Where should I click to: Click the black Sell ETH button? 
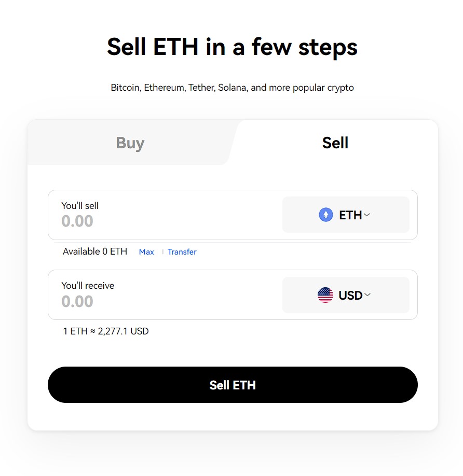(x=233, y=385)
